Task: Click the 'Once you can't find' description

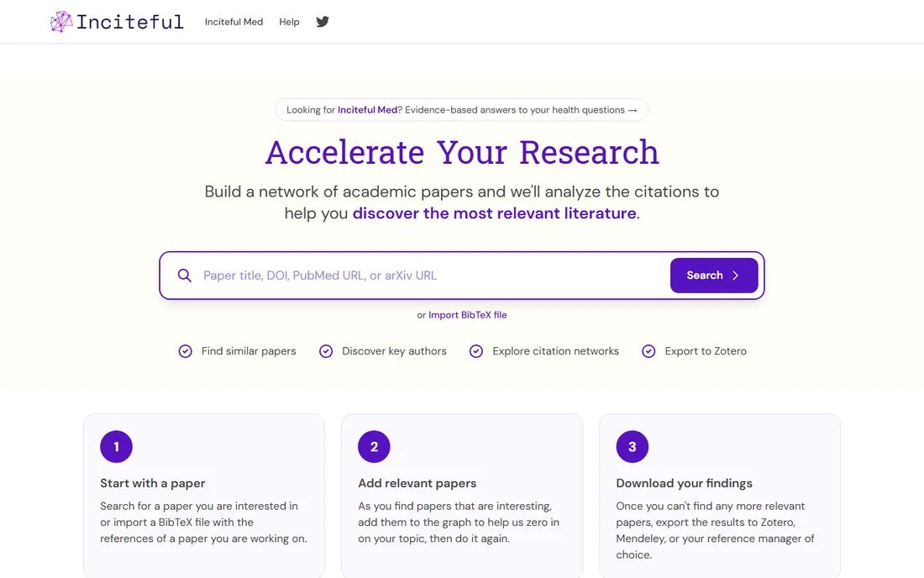Action: pyautogui.click(x=715, y=530)
